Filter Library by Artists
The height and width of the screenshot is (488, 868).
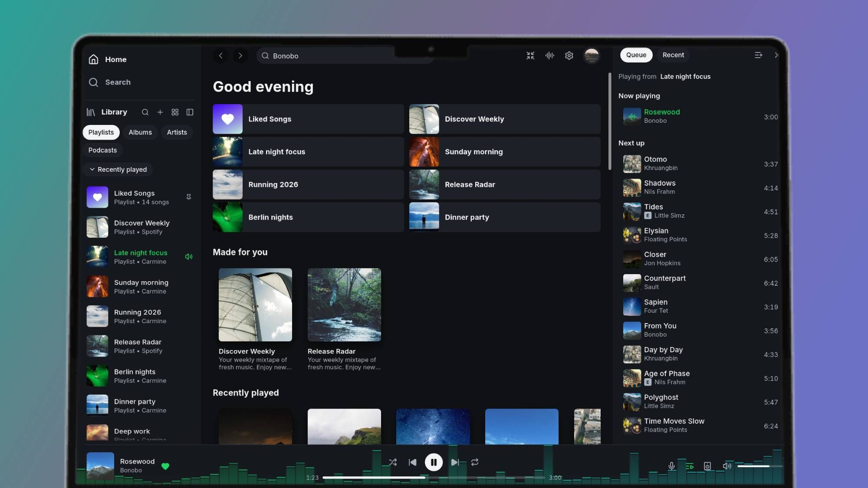click(177, 132)
